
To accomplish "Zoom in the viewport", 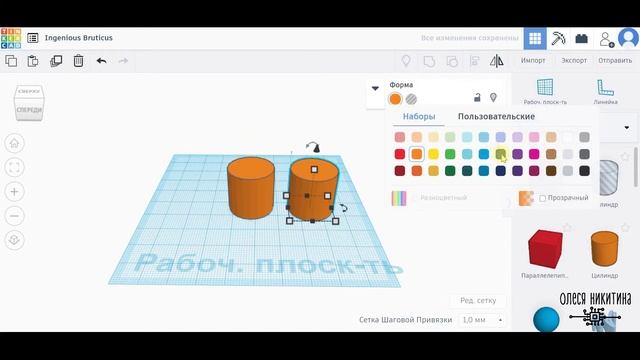I will coord(14,191).
